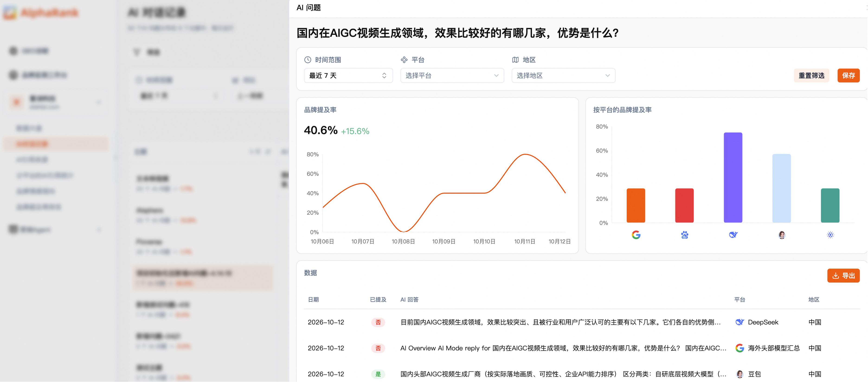Image resolution: width=868 pixels, height=382 pixels.
Task: Open the 选择地区 region dropdown
Action: 563,76
